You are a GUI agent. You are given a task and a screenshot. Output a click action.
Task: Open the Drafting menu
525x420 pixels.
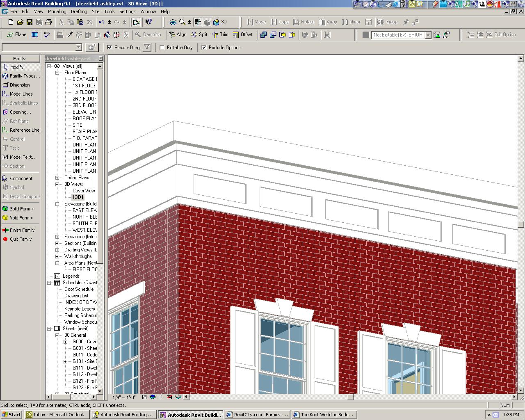click(79, 11)
